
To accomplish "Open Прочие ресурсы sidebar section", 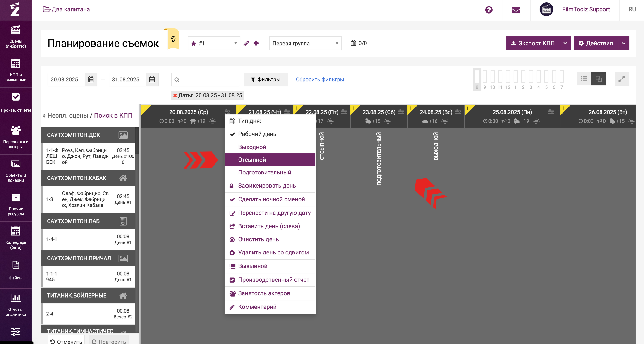I will (x=16, y=205).
